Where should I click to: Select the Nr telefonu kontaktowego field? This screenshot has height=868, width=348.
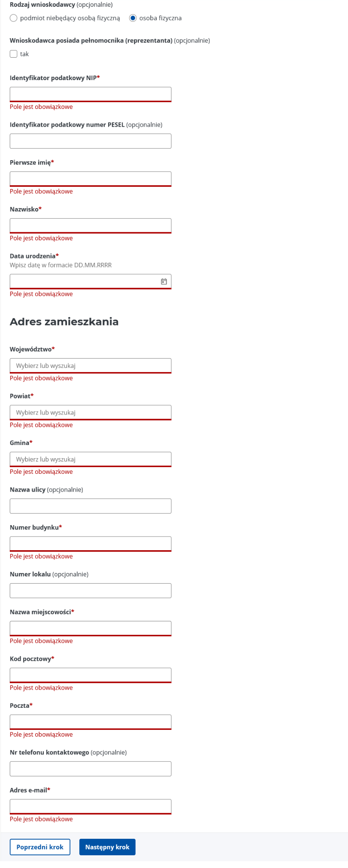click(x=91, y=769)
